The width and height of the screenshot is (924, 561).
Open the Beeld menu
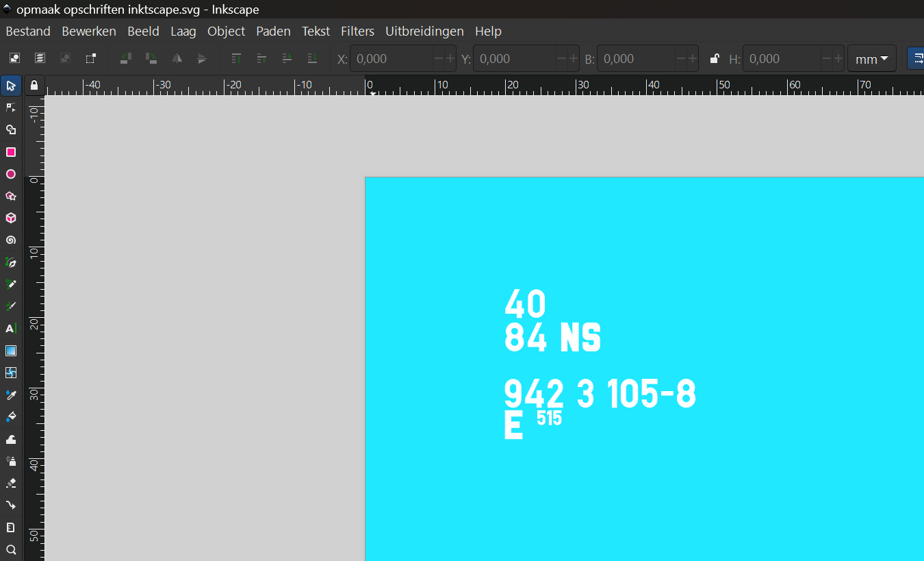tap(143, 31)
